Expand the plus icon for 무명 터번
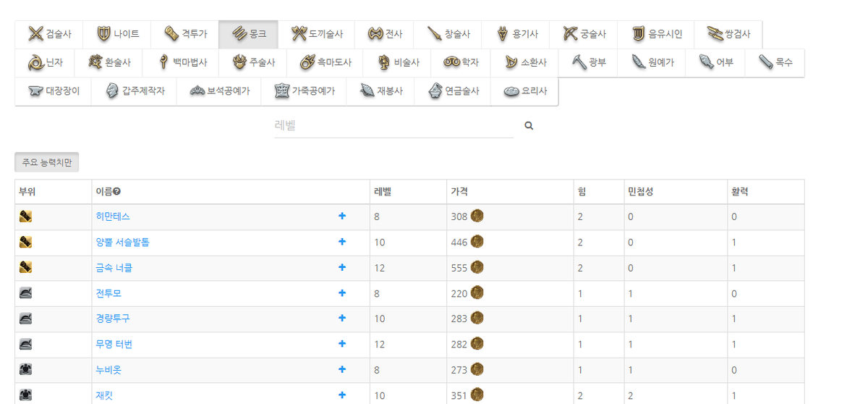This screenshot has width=868, height=404. click(x=342, y=344)
